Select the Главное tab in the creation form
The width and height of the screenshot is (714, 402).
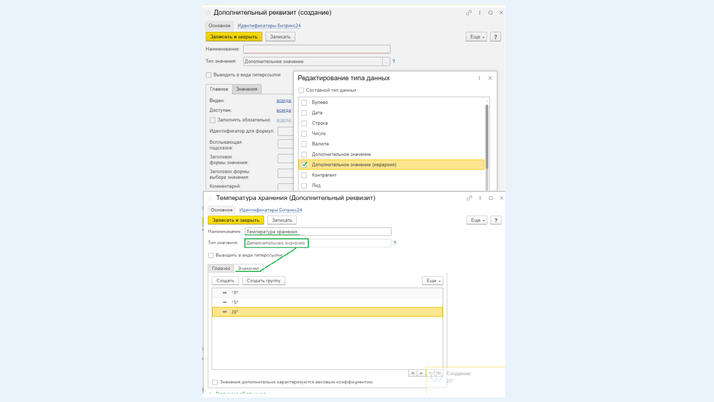coord(219,89)
